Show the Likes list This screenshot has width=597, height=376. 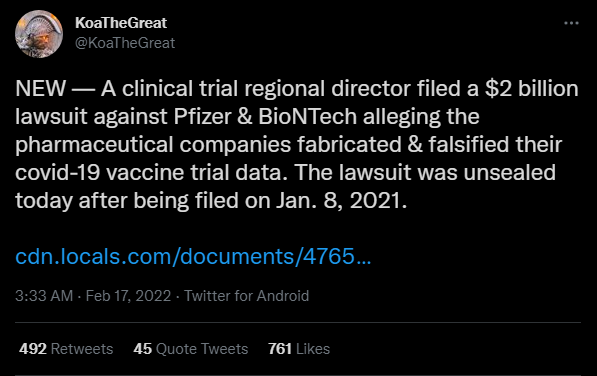click(x=299, y=349)
